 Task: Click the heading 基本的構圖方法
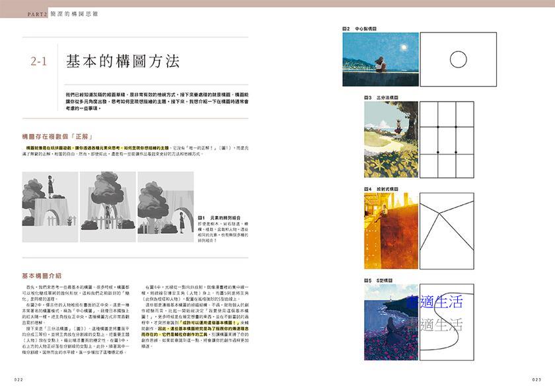click(122, 62)
